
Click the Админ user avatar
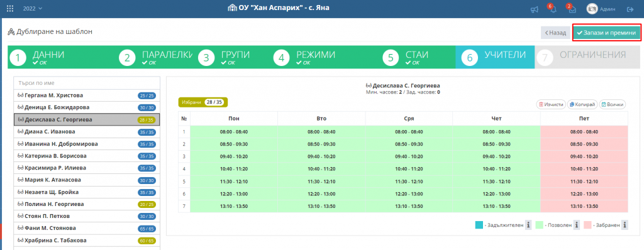(x=592, y=9)
